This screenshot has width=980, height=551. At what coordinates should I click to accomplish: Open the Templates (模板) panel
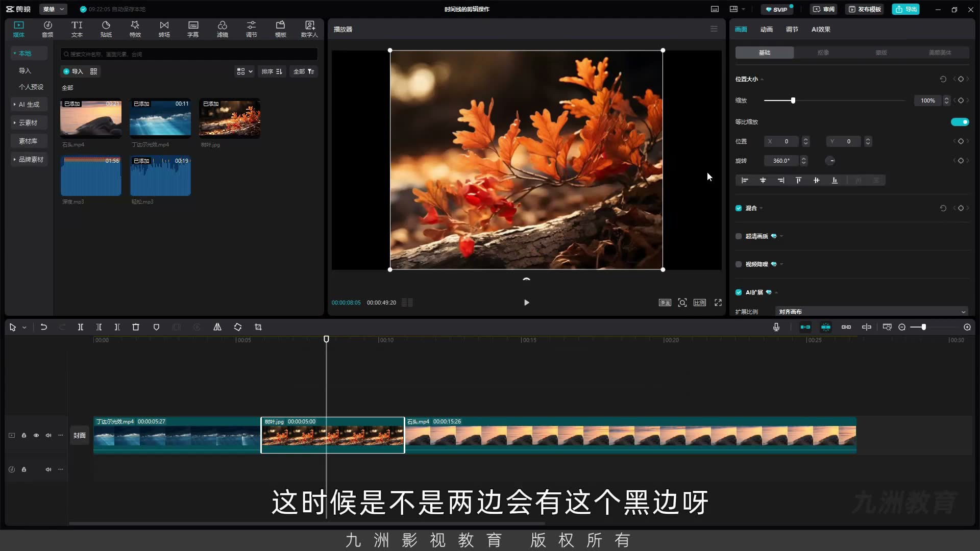click(280, 29)
